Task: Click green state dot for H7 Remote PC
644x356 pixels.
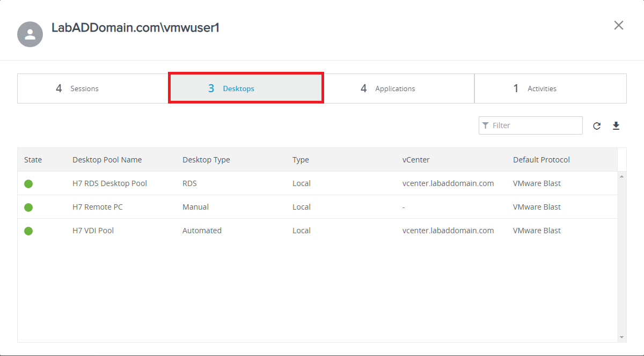Action: pyautogui.click(x=28, y=207)
